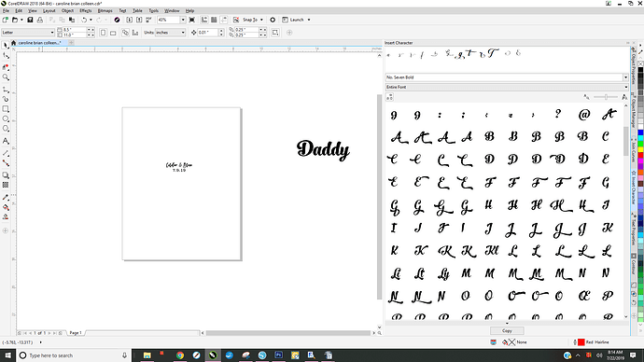644x362 pixels.
Task: Open the Layout menu
Action: pyautogui.click(x=49, y=10)
